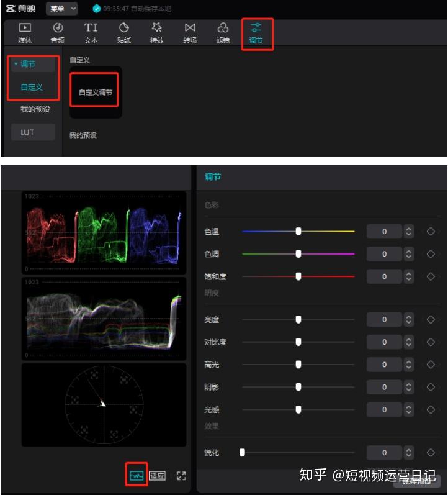Click the 阴影 value stepper arrows
This screenshot has height=495, width=448.
pyautogui.click(x=408, y=387)
